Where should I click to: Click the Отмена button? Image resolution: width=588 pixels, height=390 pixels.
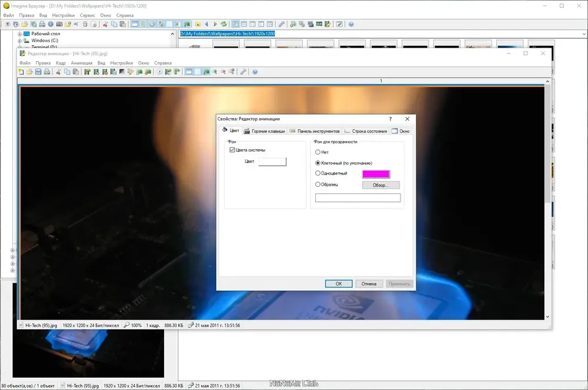(369, 284)
